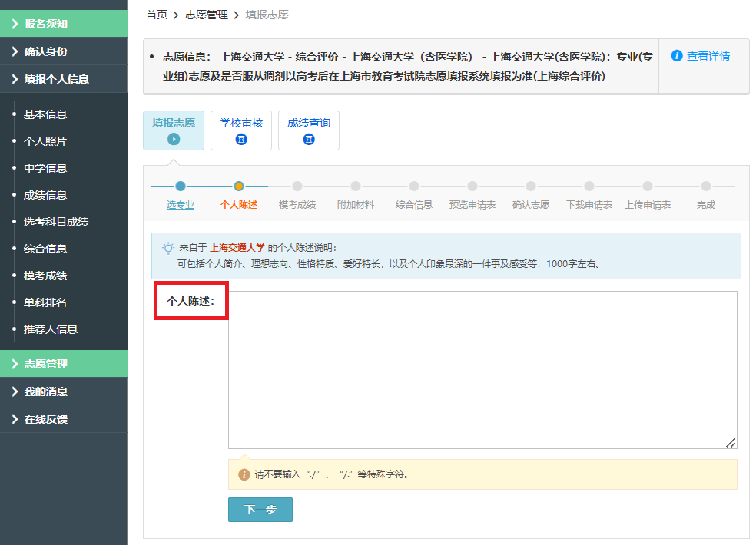
Task: Click the 确认志愿 step label
Action: 531,205
